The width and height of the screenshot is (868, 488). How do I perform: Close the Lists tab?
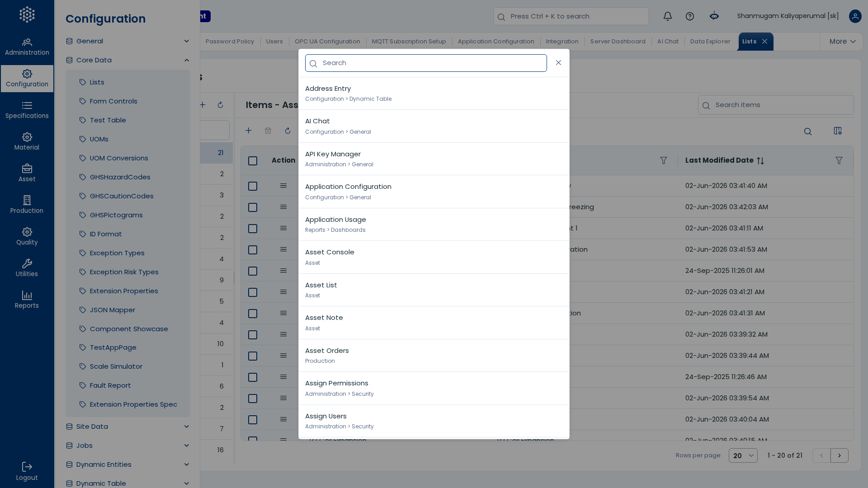click(x=764, y=42)
